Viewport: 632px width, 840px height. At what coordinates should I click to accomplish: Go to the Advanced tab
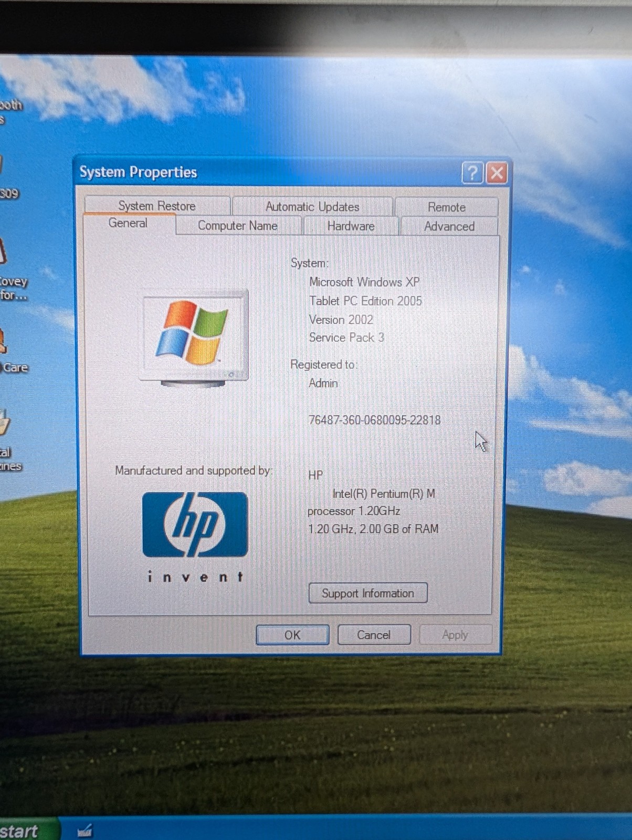click(449, 226)
